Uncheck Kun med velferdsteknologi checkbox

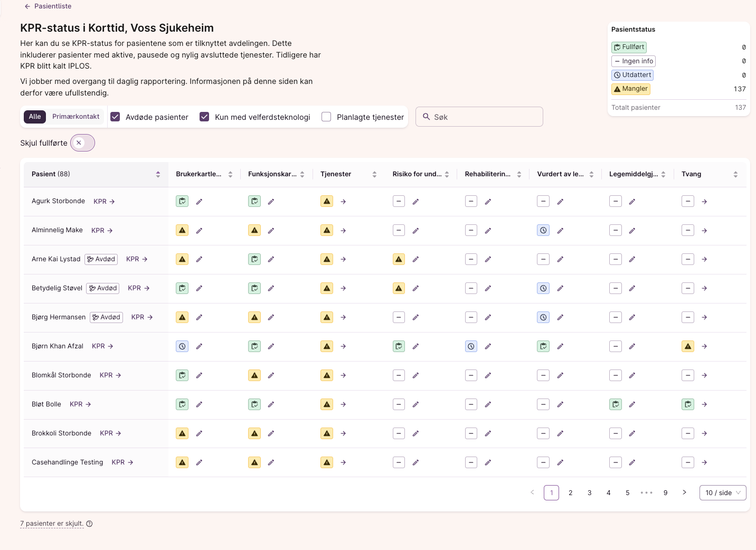click(x=204, y=117)
